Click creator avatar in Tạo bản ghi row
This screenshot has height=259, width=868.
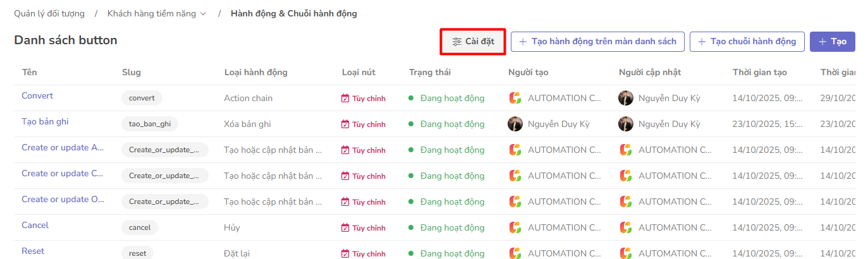pyautogui.click(x=515, y=124)
